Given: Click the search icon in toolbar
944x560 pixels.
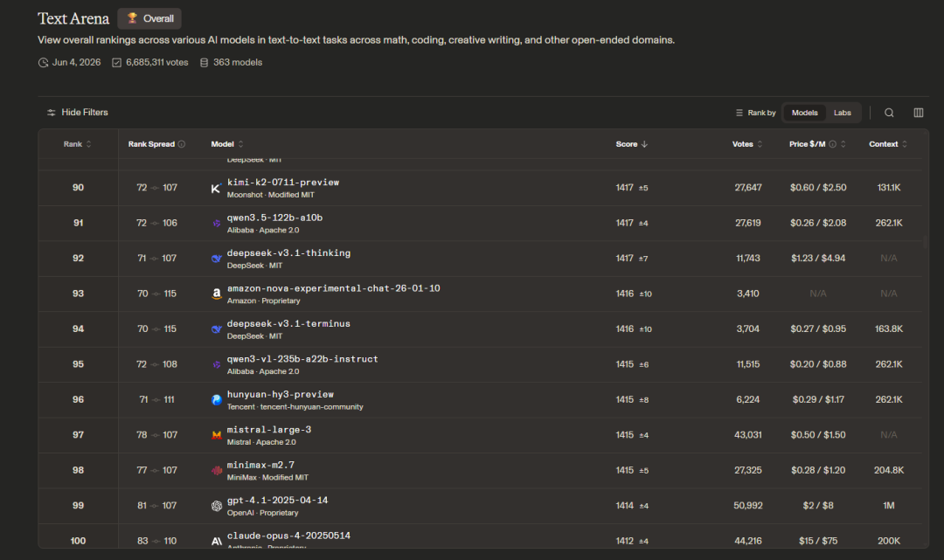Looking at the screenshot, I should pos(889,113).
